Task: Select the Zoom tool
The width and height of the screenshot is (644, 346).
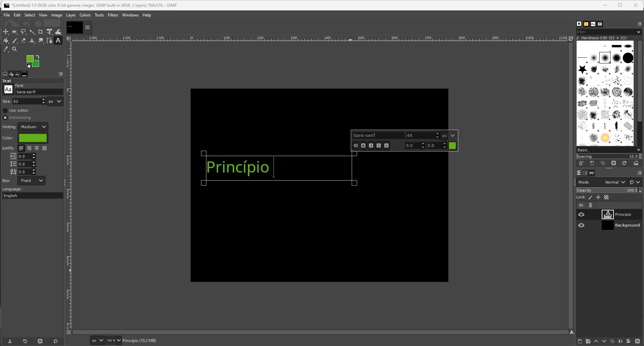Action: 14,49
